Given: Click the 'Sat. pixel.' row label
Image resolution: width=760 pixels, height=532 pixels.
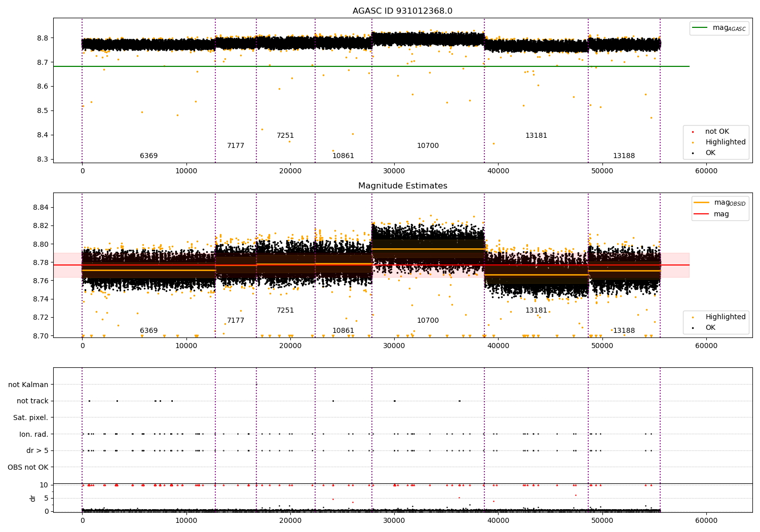Looking at the screenshot, I should tap(31, 418).
